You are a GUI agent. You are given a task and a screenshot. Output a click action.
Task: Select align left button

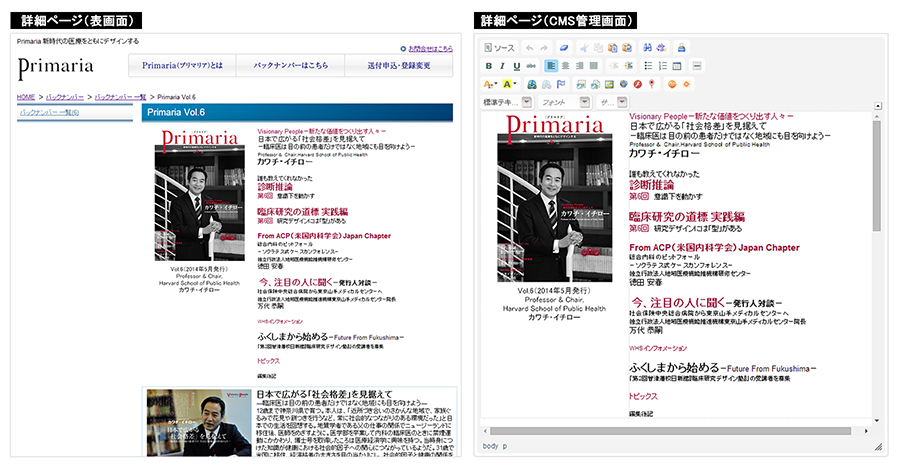pos(551,66)
